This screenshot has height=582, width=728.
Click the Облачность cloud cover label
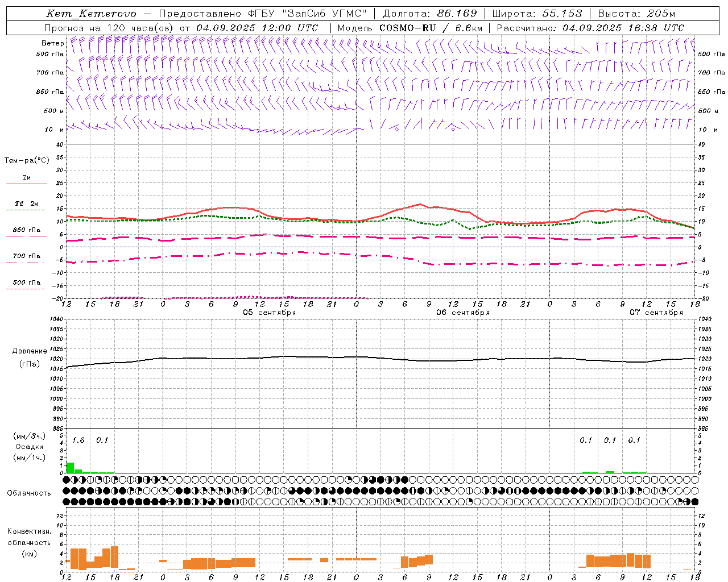(29, 493)
